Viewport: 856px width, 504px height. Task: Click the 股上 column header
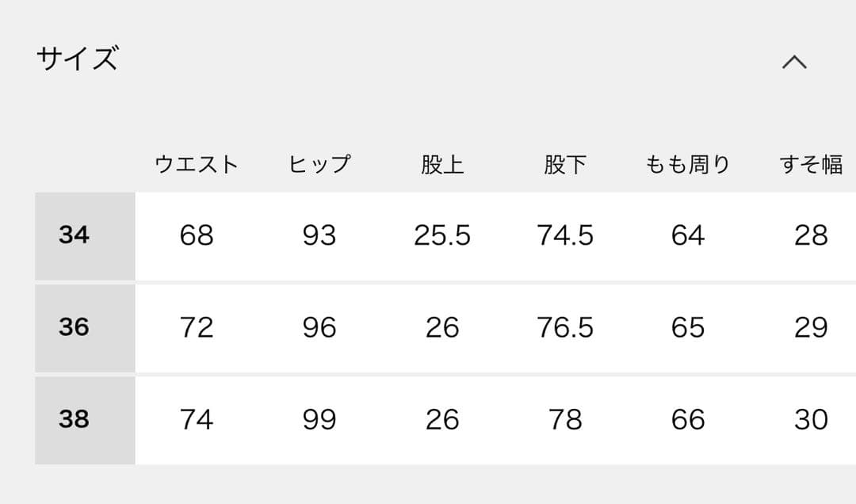(442, 163)
